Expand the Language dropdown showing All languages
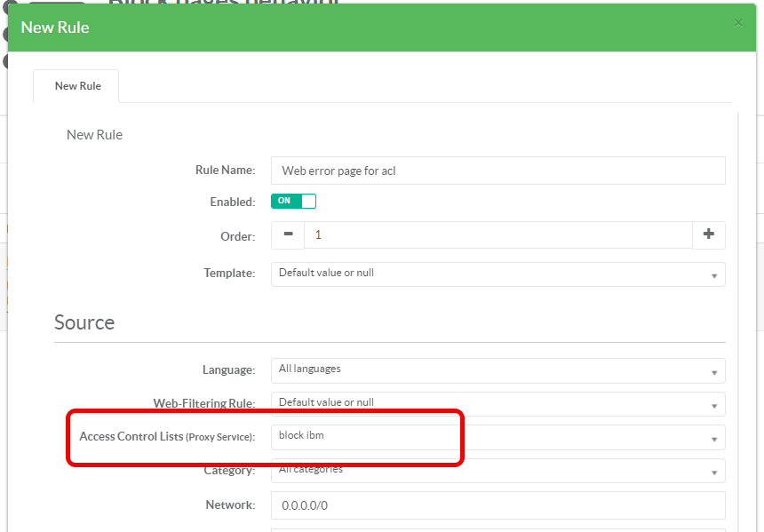The height and width of the screenshot is (532, 764). 497,369
